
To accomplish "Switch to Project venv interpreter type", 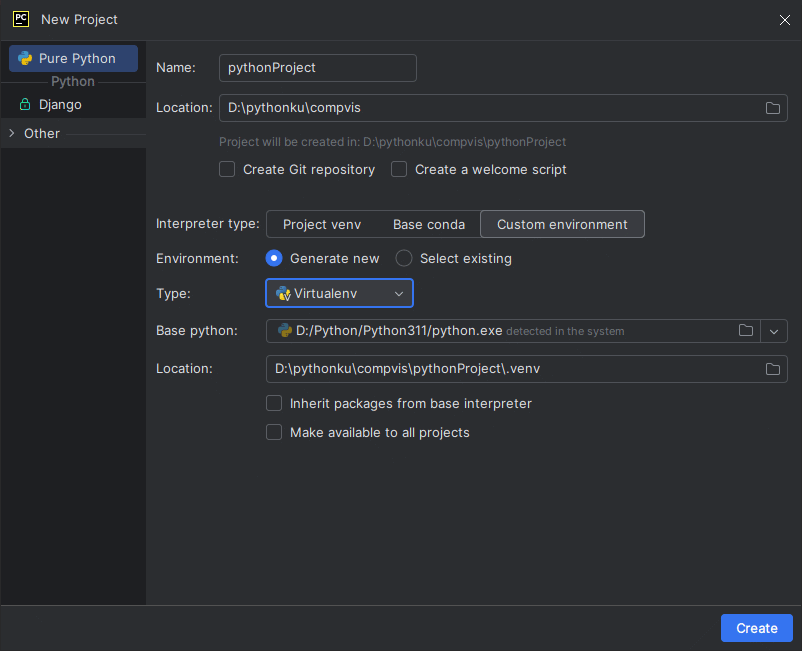I will pos(322,225).
